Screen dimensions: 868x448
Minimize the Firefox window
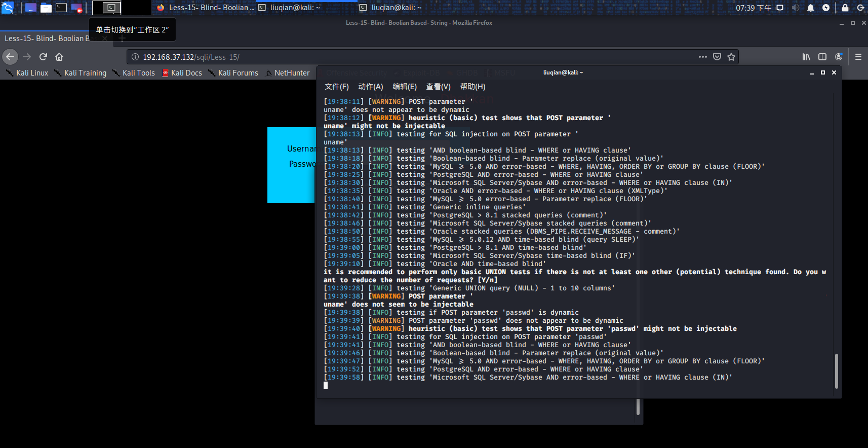point(842,23)
